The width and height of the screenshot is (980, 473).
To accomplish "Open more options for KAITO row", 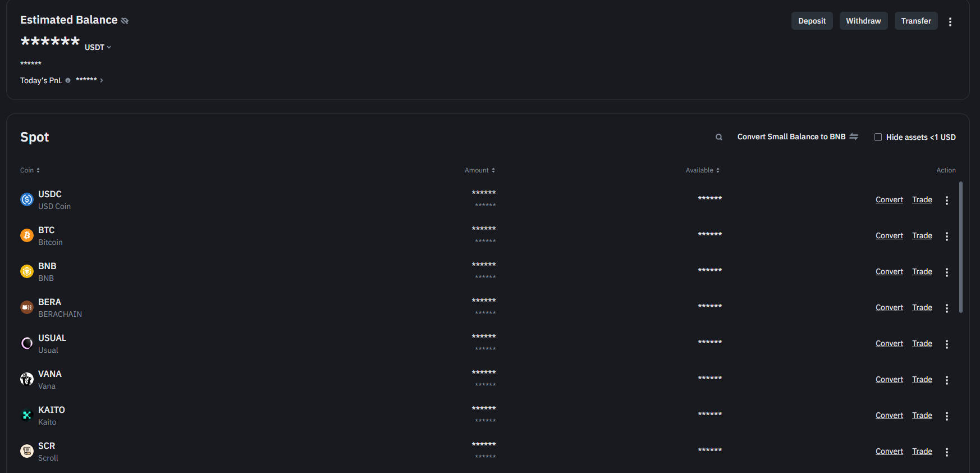I will click(947, 416).
